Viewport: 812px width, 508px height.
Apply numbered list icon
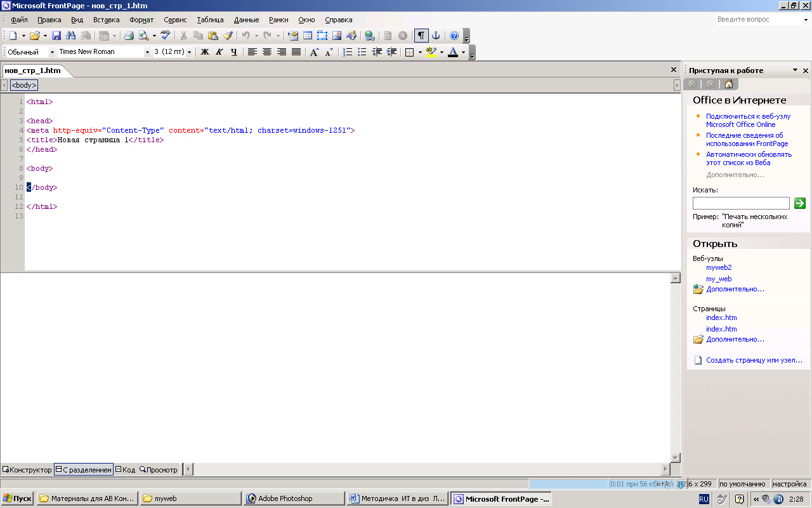[x=348, y=52]
